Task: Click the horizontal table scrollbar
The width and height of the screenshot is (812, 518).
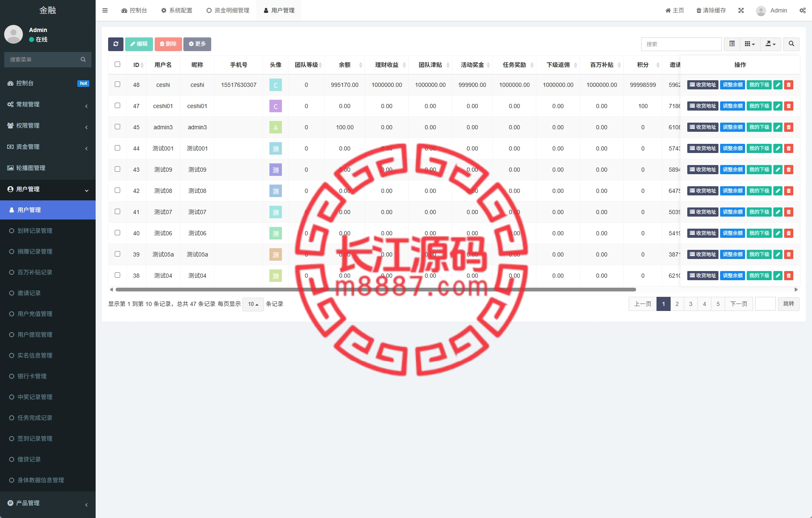Action: [376, 289]
